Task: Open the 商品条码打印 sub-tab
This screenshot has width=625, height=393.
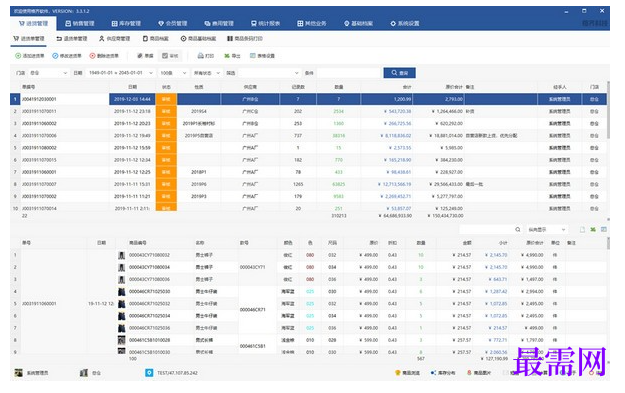Action: [245, 39]
